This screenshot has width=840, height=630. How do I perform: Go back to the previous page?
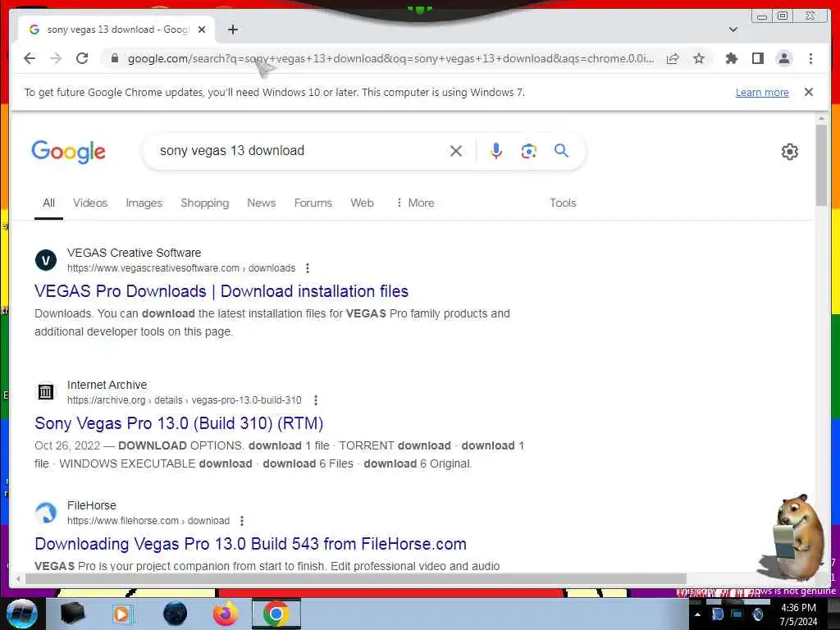tap(30, 58)
